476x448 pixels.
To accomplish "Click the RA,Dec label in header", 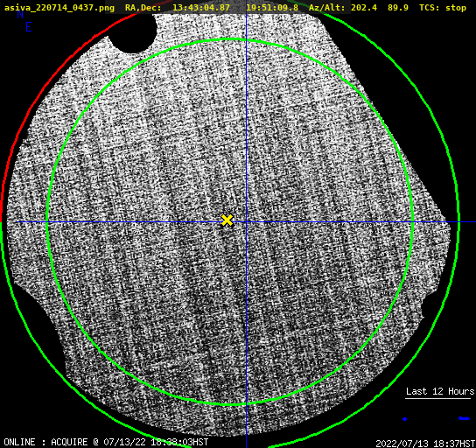I will pos(143,8).
